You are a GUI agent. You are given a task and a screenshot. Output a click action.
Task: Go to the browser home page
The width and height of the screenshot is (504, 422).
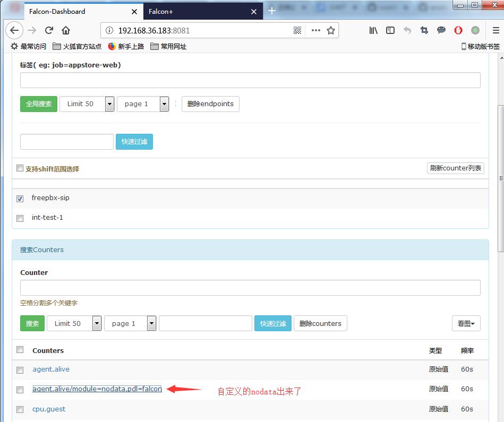click(66, 30)
